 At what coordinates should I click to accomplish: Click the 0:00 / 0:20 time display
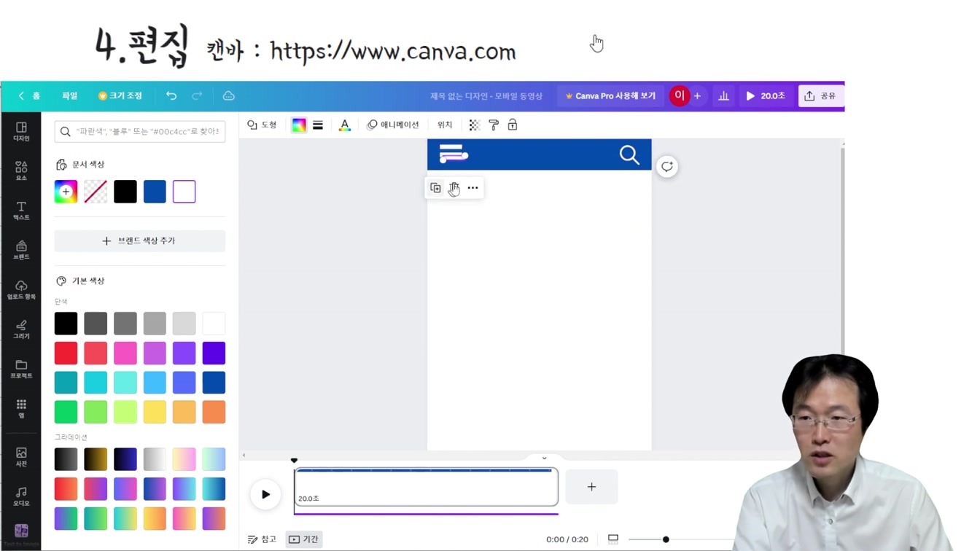pos(567,539)
